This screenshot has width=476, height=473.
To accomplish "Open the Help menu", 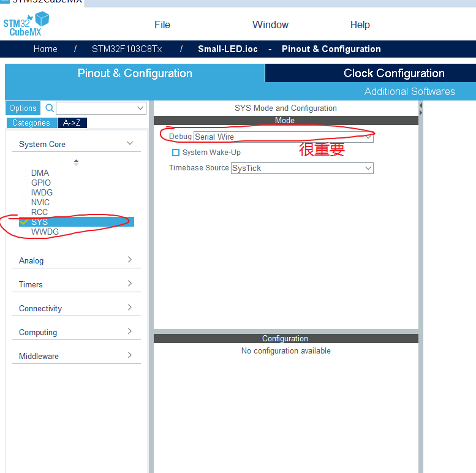I will pyautogui.click(x=360, y=25).
